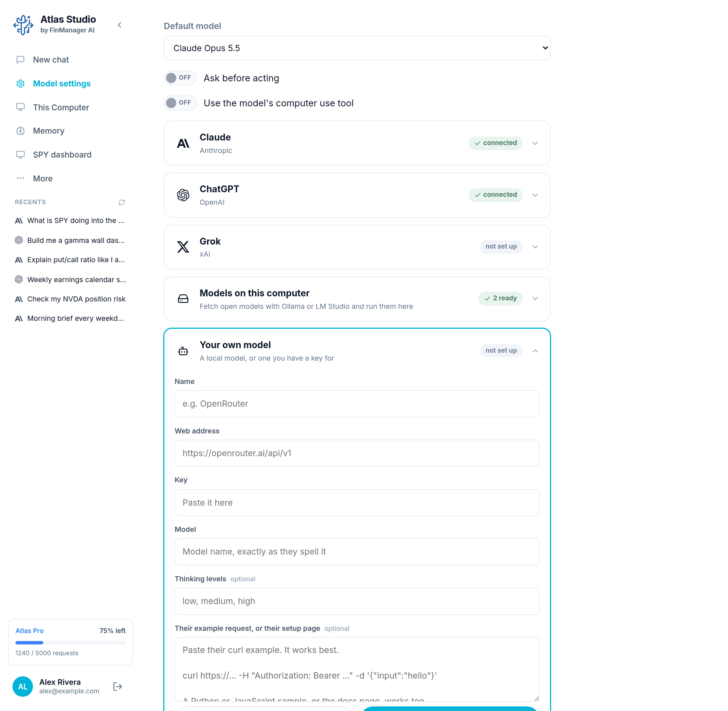Click the Web address input field
The image size is (728, 711).
357,453
